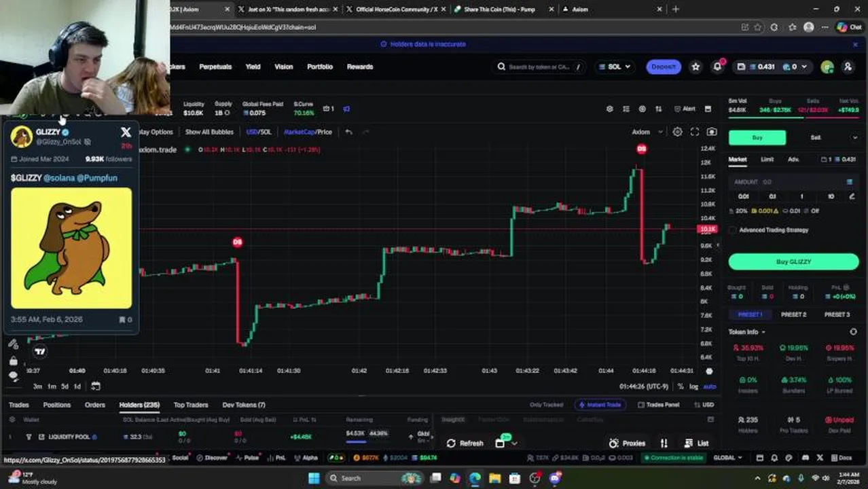Dismiss the Holders data inaccurate banner
868x489 pixels.
[x=854, y=44]
